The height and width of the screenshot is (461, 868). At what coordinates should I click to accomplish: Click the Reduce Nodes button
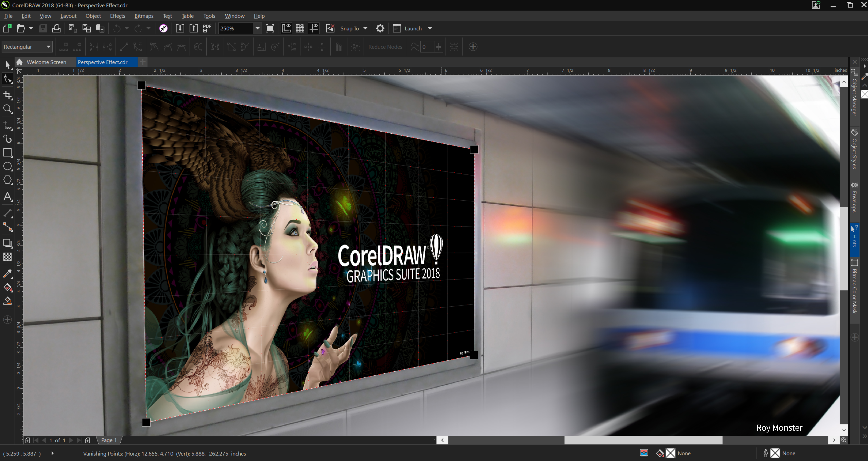tap(385, 46)
